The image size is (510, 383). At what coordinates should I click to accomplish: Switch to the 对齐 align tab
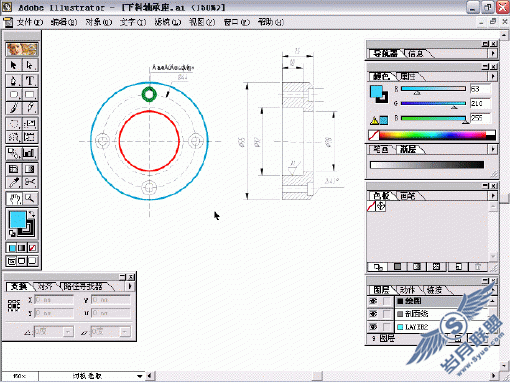click(x=45, y=286)
